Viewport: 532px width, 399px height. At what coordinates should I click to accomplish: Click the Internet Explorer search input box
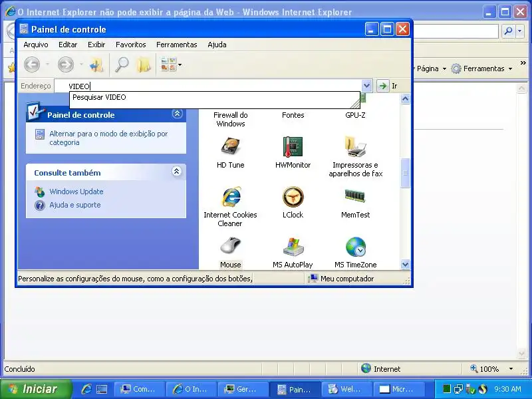456,31
